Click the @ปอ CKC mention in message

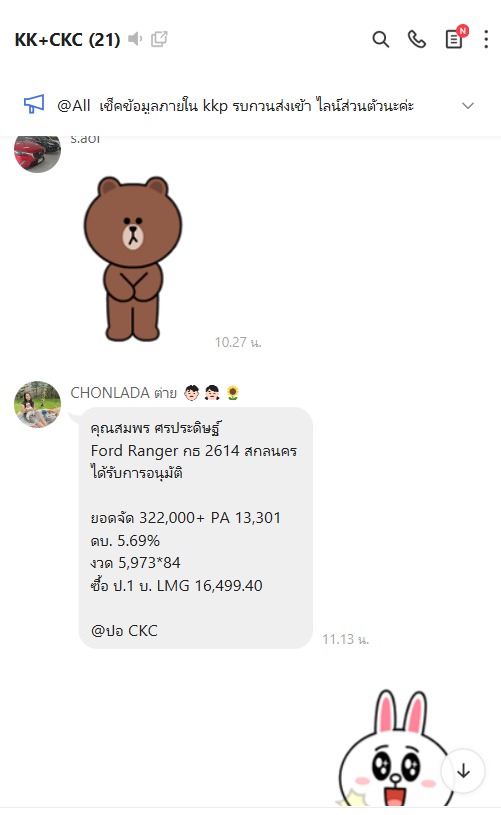pos(124,630)
